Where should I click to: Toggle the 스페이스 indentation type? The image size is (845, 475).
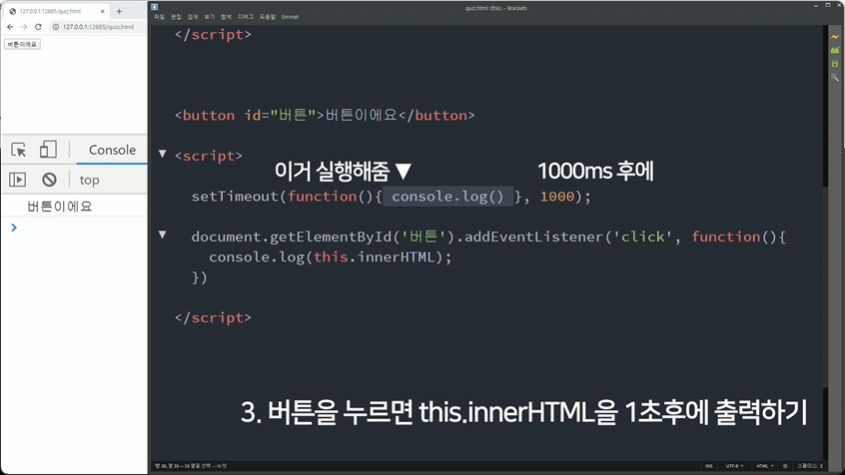tap(807, 466)
